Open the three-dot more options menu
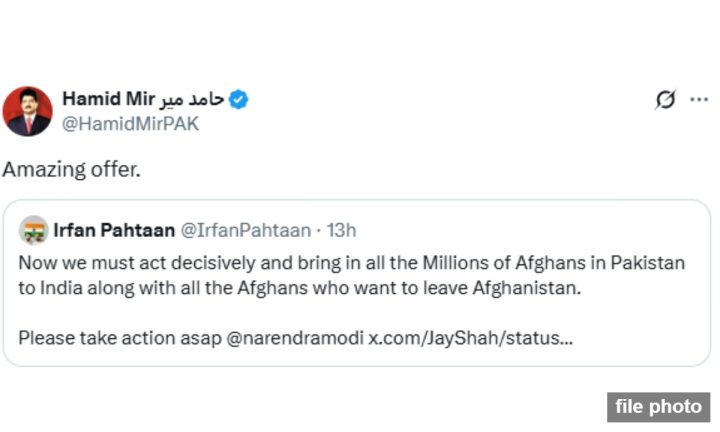The width and height of the screenshot is (720, 432). coord(698,99)
